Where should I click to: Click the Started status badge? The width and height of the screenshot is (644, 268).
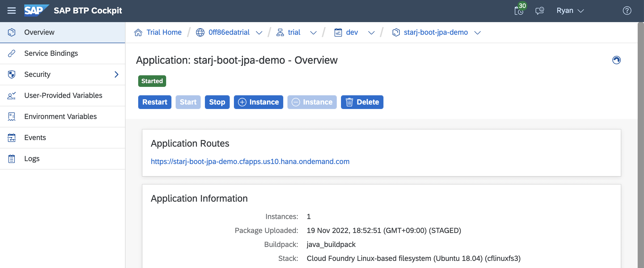152,81
